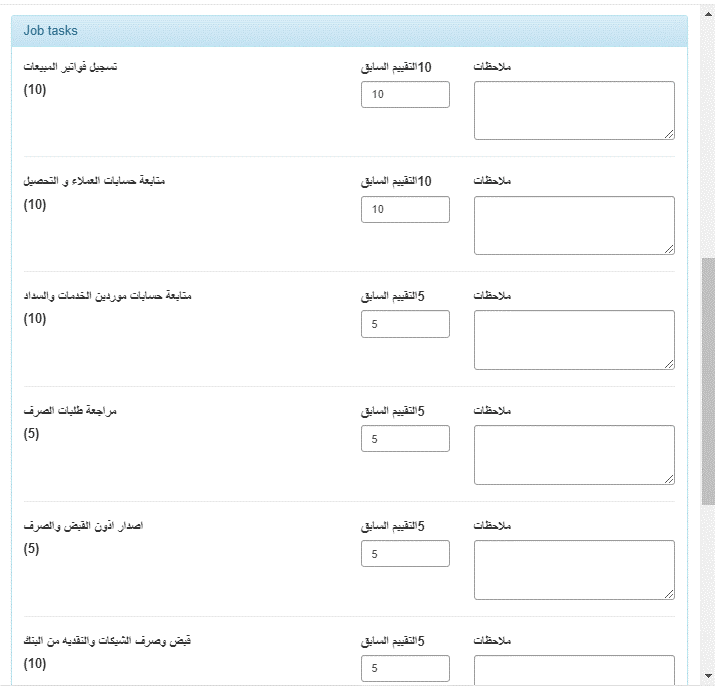The image size is (715, 695).
Task: Click score field for اصدار اذون القبض والصرف
Action: point(405,554)
